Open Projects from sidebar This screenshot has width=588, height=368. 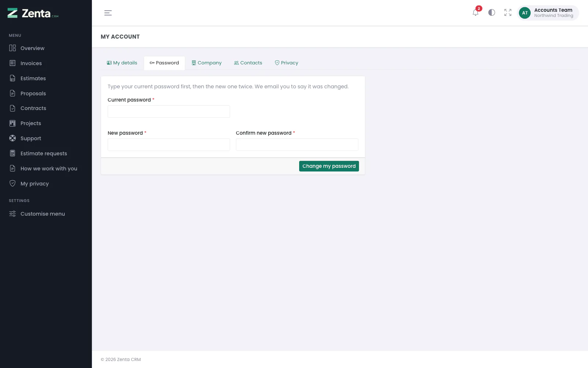[46, 123]
